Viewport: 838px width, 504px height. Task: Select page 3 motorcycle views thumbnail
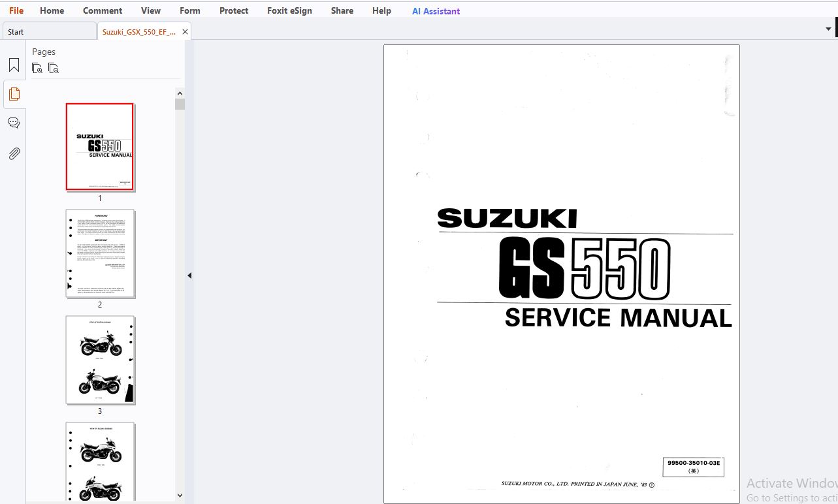(100, 360)
